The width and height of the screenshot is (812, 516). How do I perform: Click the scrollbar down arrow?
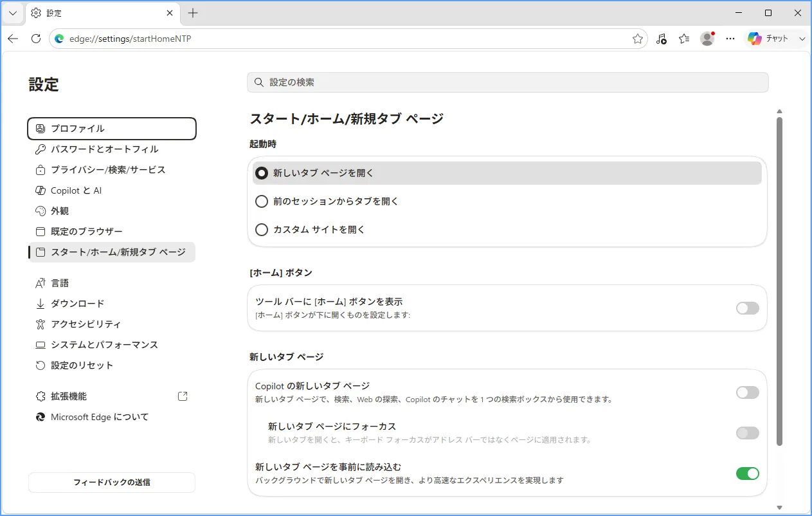coord(780,508)
